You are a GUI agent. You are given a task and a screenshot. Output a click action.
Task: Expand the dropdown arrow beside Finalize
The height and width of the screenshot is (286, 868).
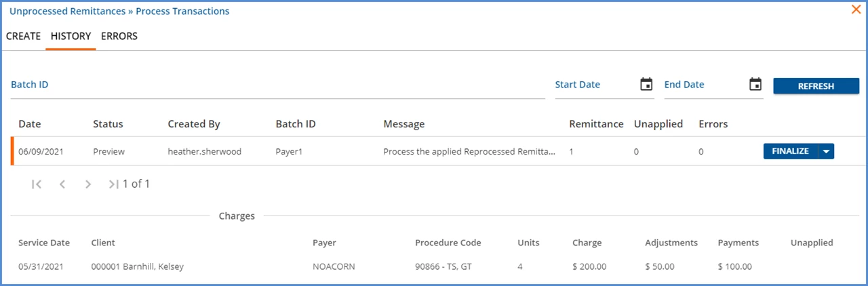[x=825, y=152]
